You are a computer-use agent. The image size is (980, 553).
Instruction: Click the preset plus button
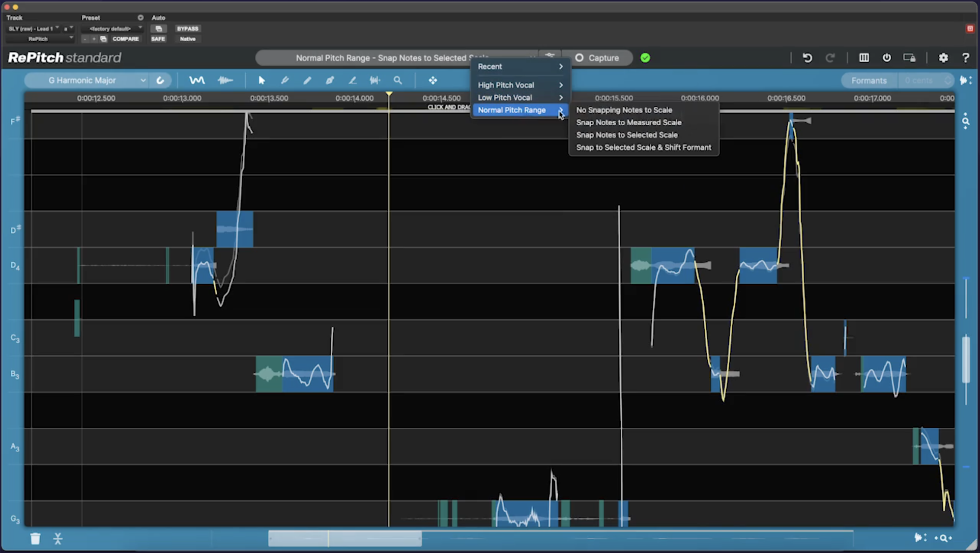(x=94, y=39)
